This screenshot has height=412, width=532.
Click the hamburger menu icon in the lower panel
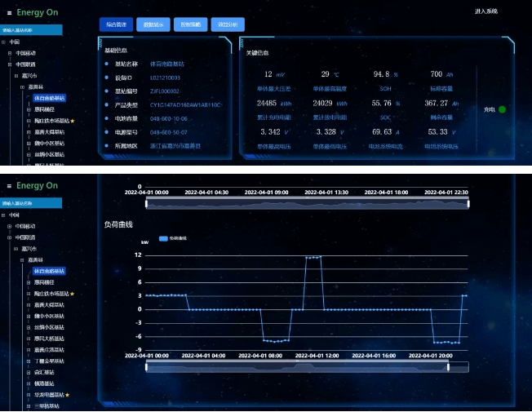10,186
